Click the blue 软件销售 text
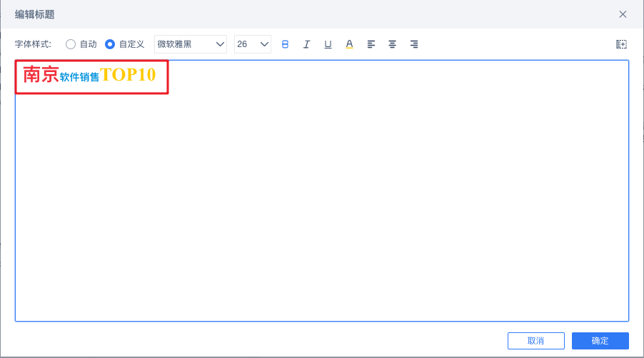This screenshot has width=644, height=358. [x=79, y=77]
